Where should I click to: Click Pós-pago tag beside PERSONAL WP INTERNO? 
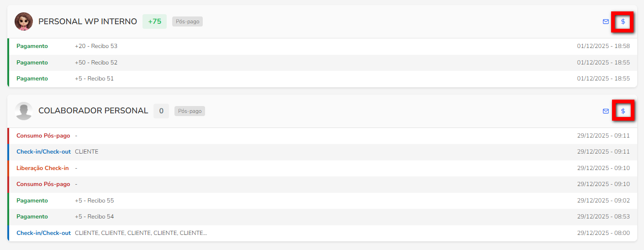(x=187, y=21)
